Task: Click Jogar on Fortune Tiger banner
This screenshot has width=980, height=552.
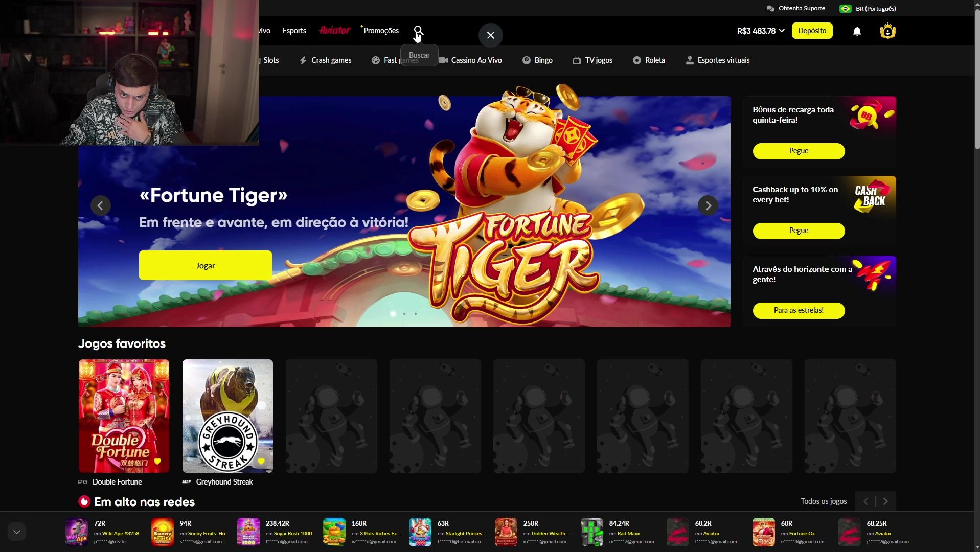Action: (x=206, y=265)
